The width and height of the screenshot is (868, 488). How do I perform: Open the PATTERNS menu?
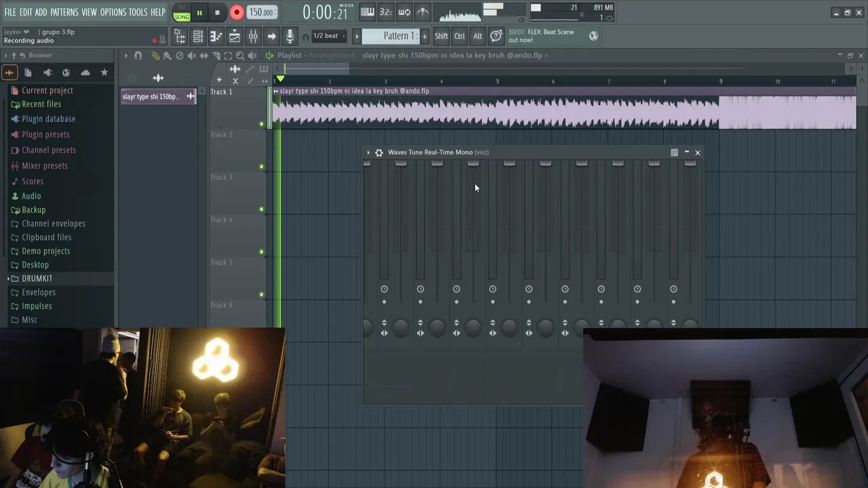tap(64, 12)
